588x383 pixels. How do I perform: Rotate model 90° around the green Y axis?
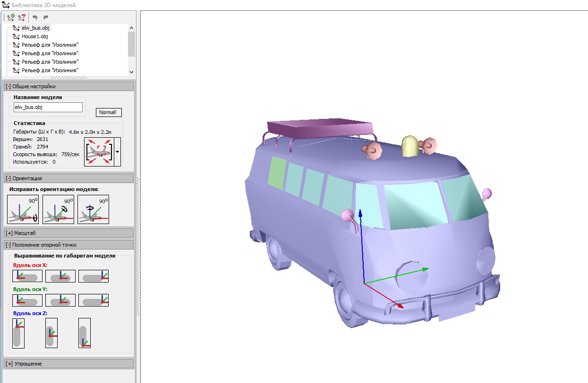point(58,209)
